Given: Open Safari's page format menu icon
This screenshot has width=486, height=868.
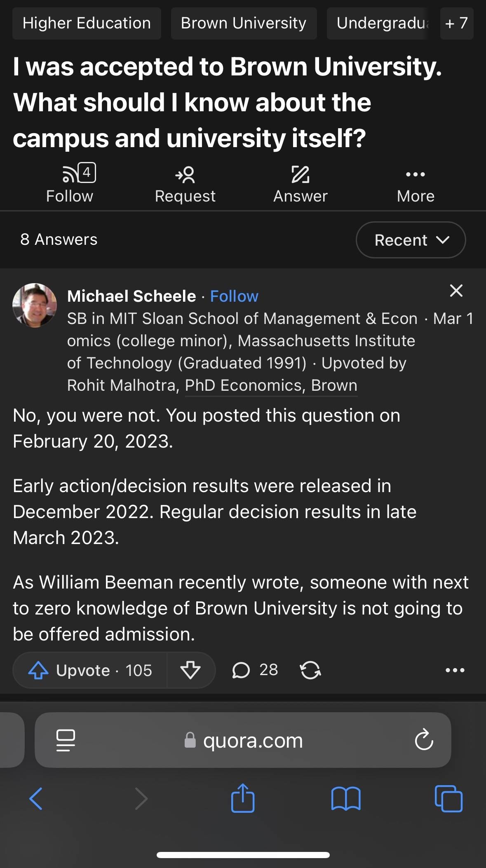Looking at the screenshot, I should tap(66, 740).
